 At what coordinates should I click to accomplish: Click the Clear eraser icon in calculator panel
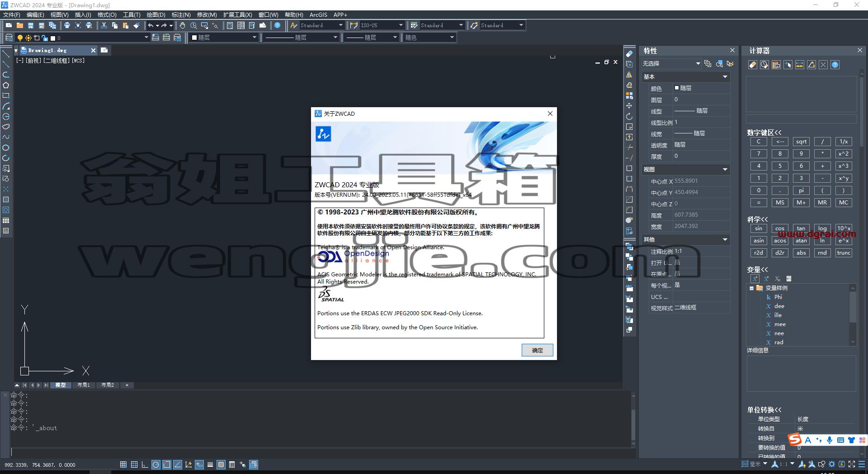coord(753,65)
